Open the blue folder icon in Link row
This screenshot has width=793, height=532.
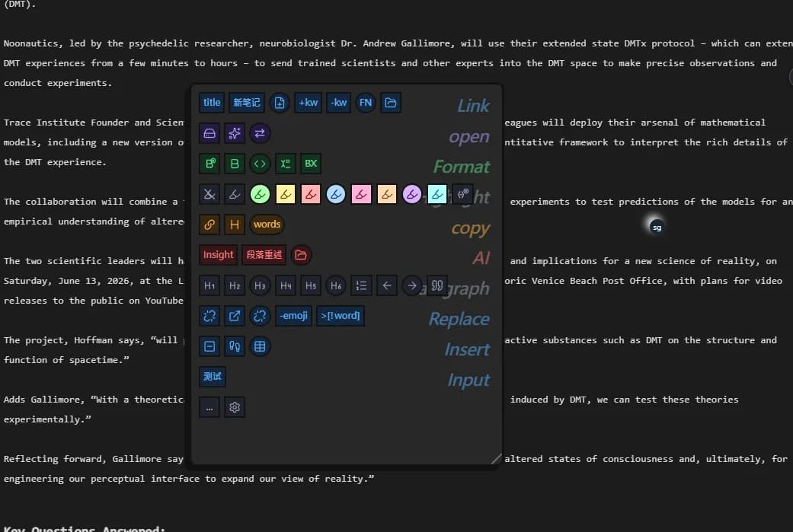(x=391, y=103)
